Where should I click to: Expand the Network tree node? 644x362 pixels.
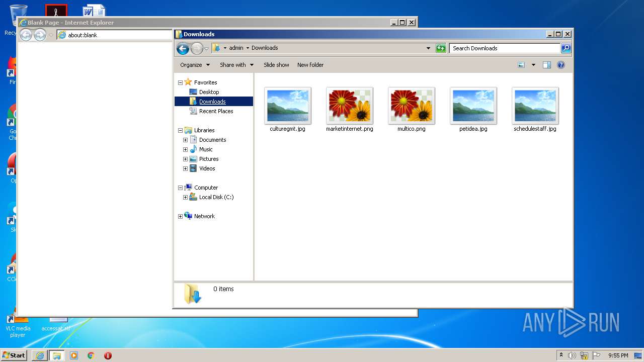coord(180,216)
